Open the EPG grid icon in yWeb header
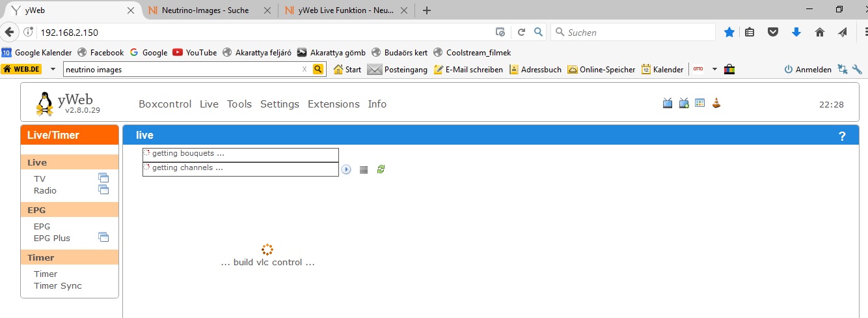The height and width of the screenshot is (318, 868). 700,103
